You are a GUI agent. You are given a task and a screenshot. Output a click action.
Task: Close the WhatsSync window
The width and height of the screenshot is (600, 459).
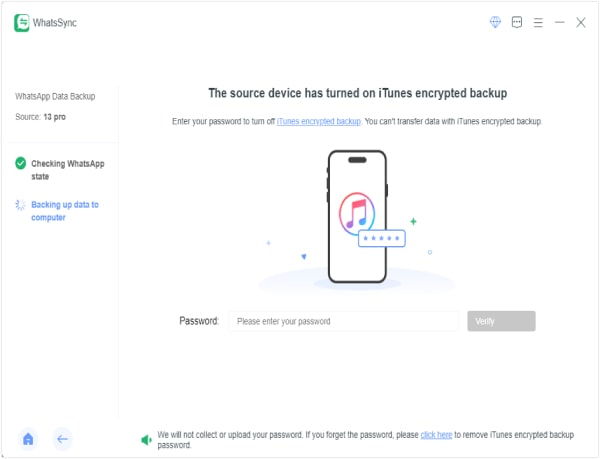pos(580,23)
